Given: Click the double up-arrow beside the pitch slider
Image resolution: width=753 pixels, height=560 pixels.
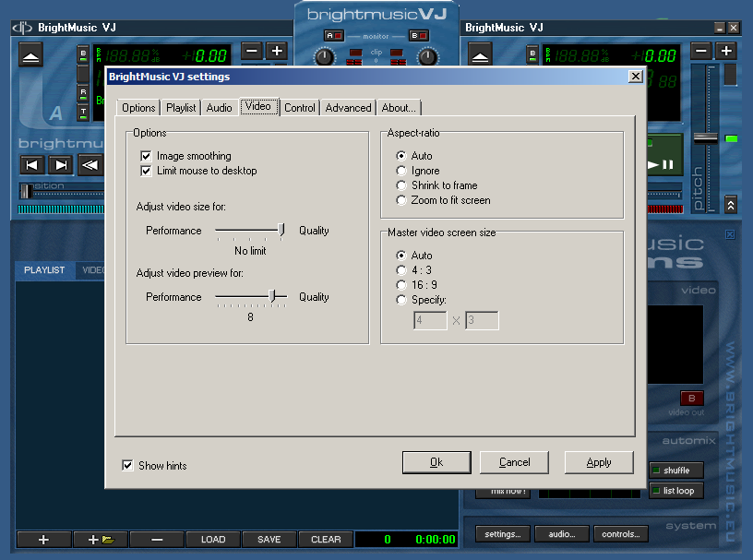Looking at the screenshot, I should (x=731, y=206).
